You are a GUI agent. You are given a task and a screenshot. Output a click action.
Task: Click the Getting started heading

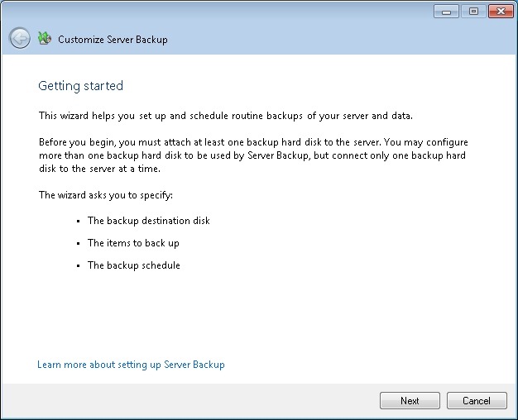point(81,86)
